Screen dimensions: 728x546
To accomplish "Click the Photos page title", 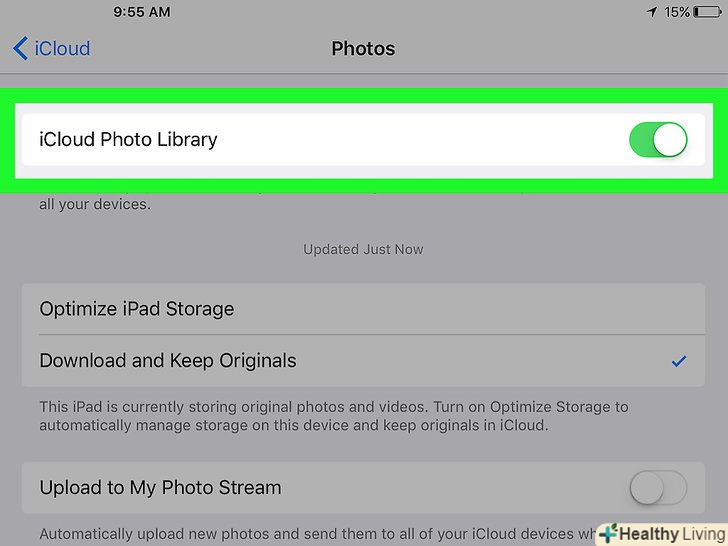I will pos(363,48).
